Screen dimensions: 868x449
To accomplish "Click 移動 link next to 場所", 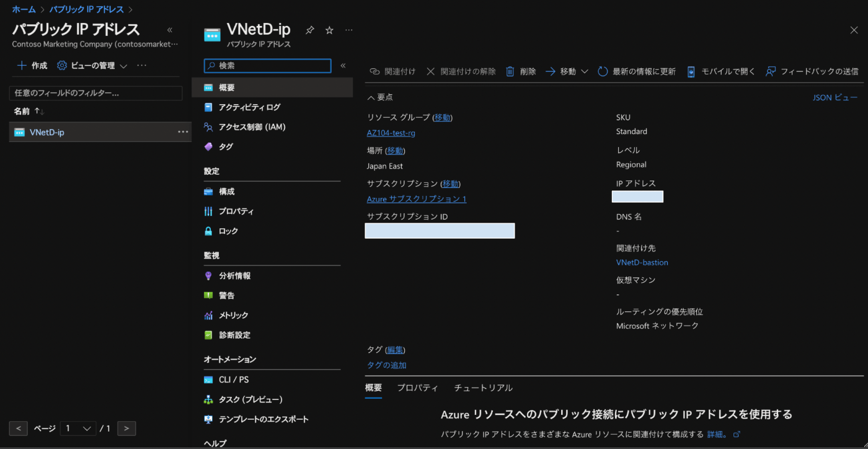I will coord(396,150).
